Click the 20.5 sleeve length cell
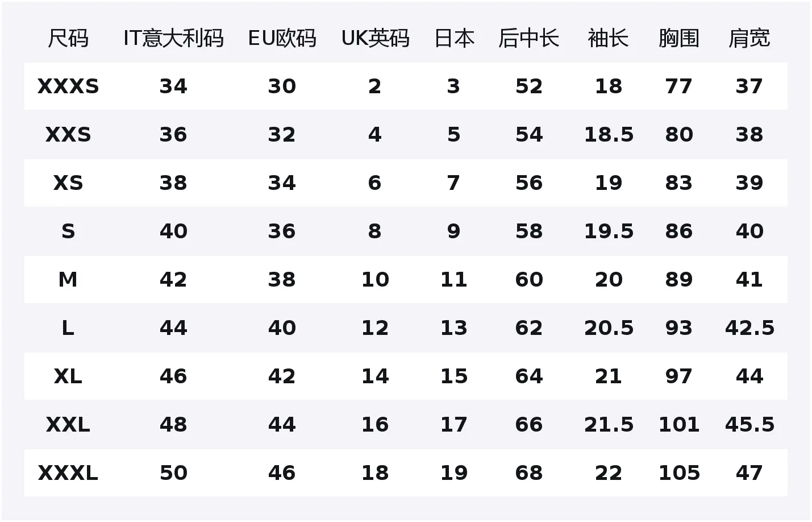This screenshot has width=812, height=522. click(x=609, y=328)
